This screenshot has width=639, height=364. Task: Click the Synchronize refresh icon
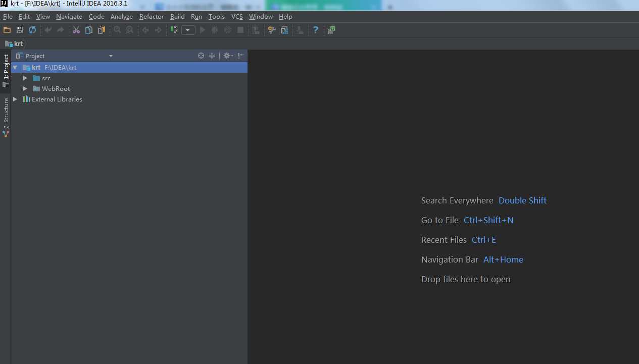[32, 30]
